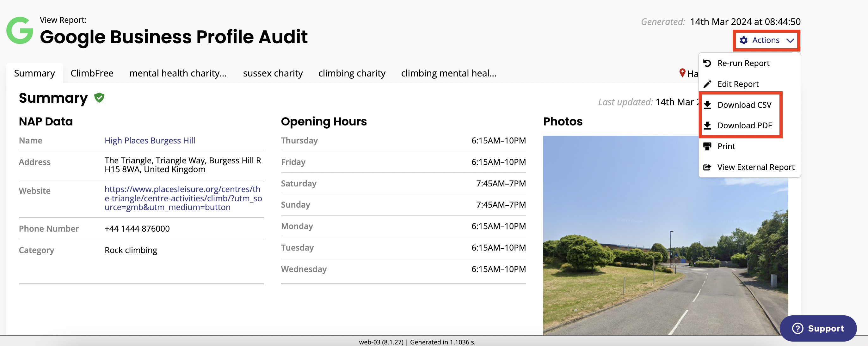Screen dimensions: 868x346
Task: Open the climbing charity tab
Action: (352, 73)
